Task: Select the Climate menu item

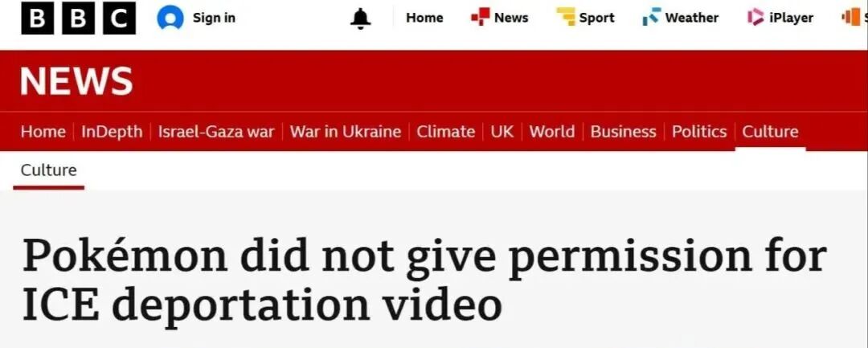Action: click(445, 132)
